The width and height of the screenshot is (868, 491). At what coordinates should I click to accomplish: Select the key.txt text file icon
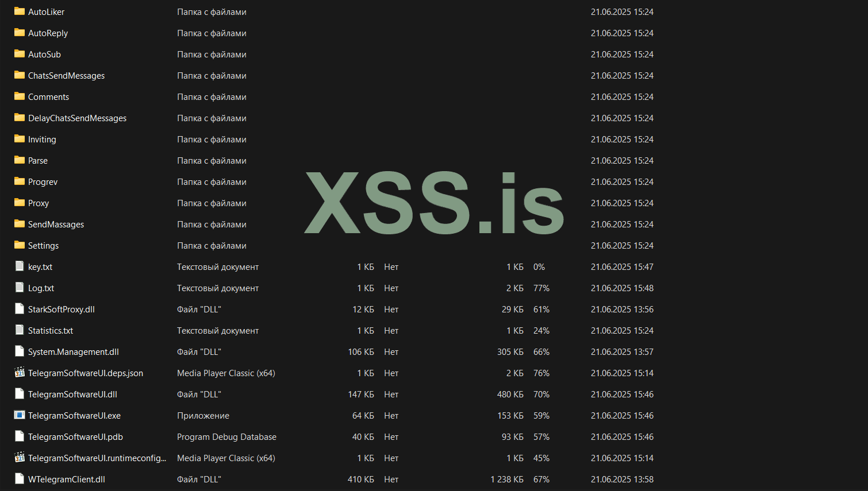[x=20, y=266]
